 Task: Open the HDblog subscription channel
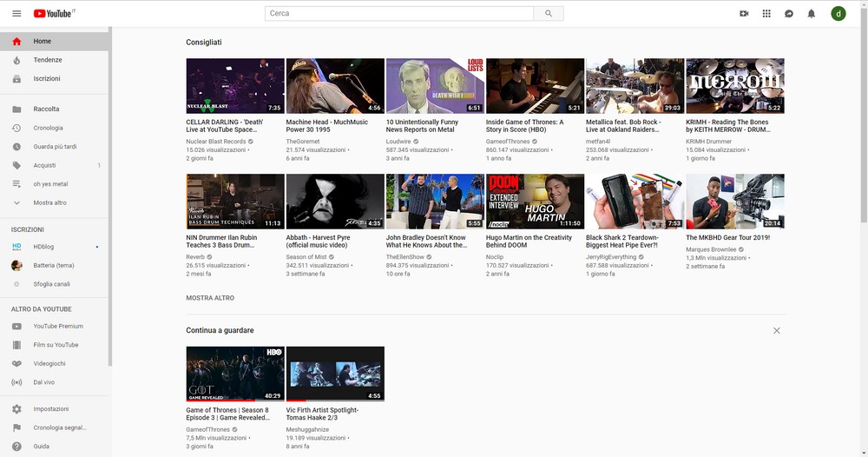(43, 247)
